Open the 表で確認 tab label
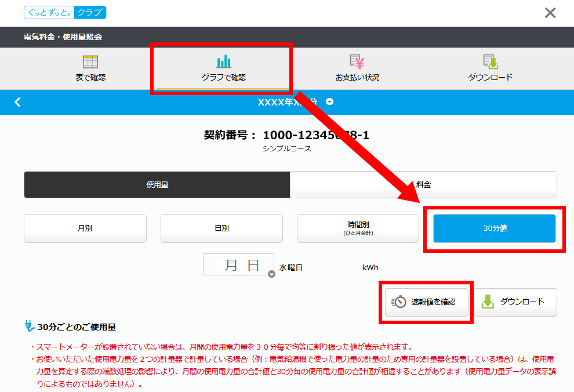The height and width of the screenshot is (392, 574). click(90, 78)
